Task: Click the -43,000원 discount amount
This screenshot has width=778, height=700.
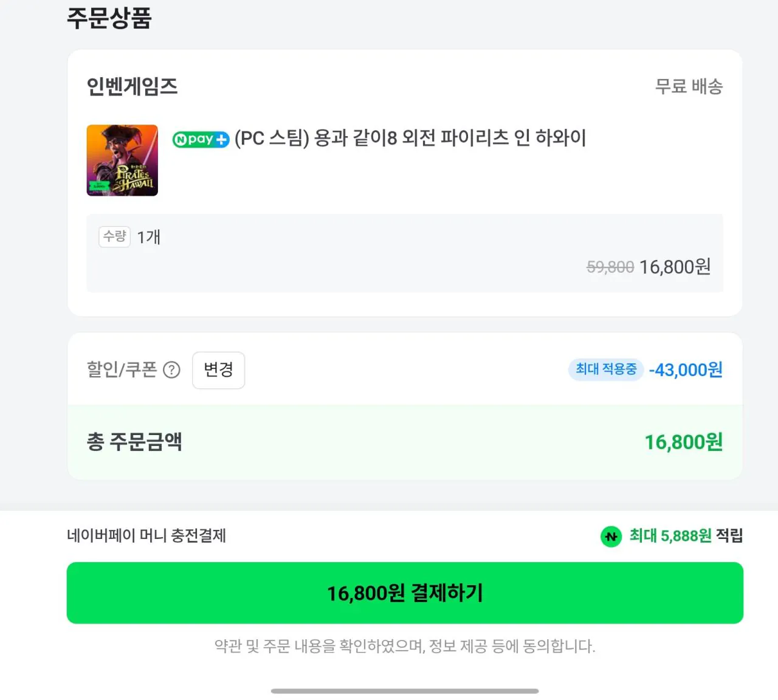Action: [685, 370]
